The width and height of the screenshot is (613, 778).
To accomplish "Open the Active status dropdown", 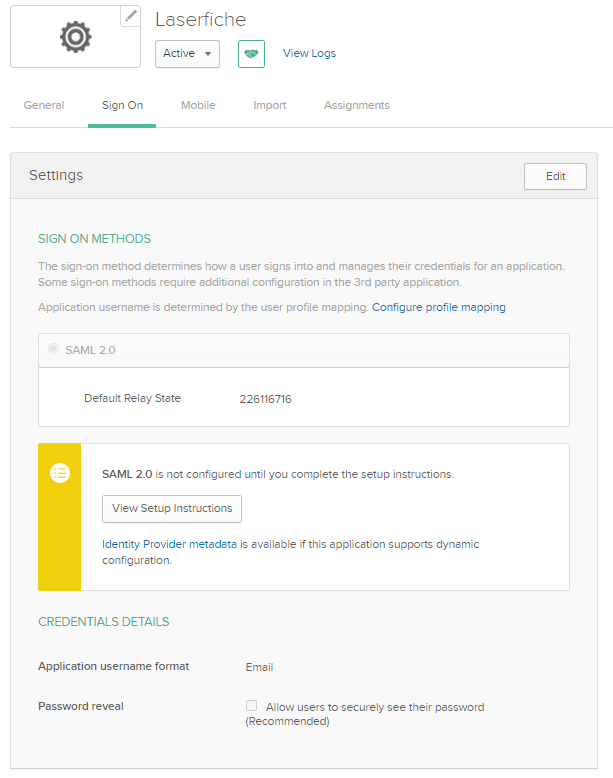I will (x=187, y=54).
